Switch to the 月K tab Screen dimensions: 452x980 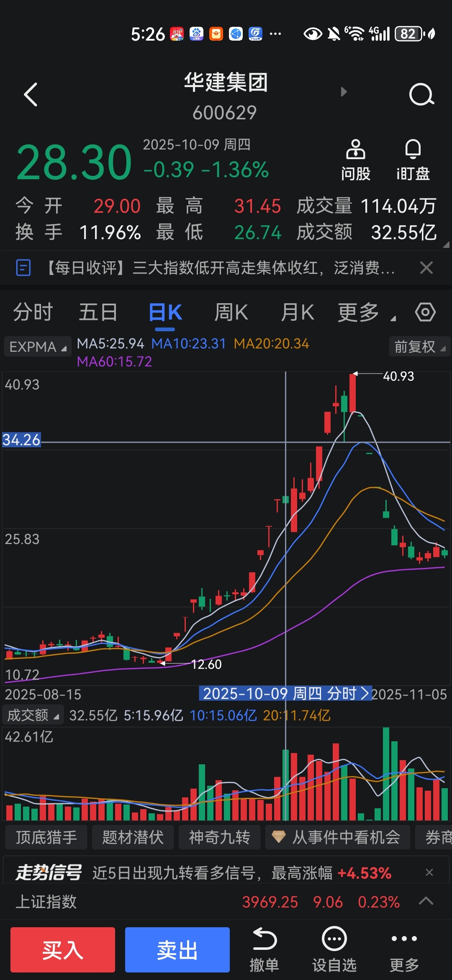coord(297,312)
